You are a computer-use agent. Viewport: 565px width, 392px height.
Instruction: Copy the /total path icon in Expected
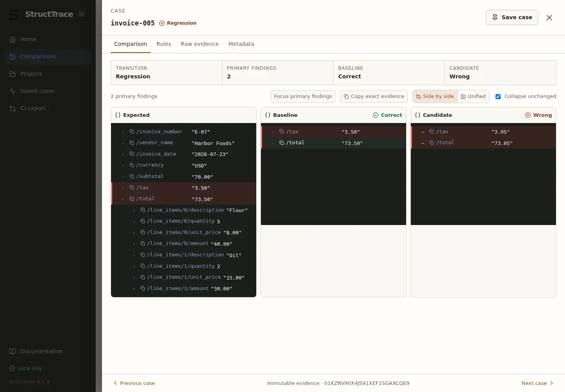click(x=132, y=199)
